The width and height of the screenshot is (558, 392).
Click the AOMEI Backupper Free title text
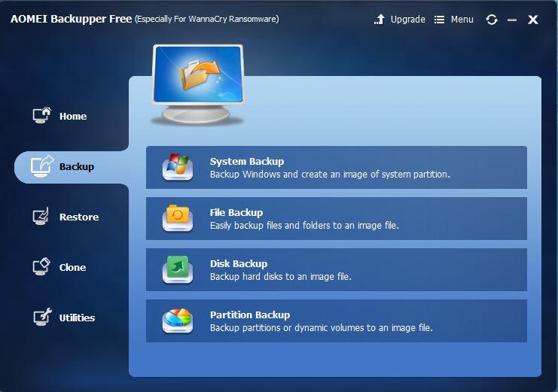(72, 19)
